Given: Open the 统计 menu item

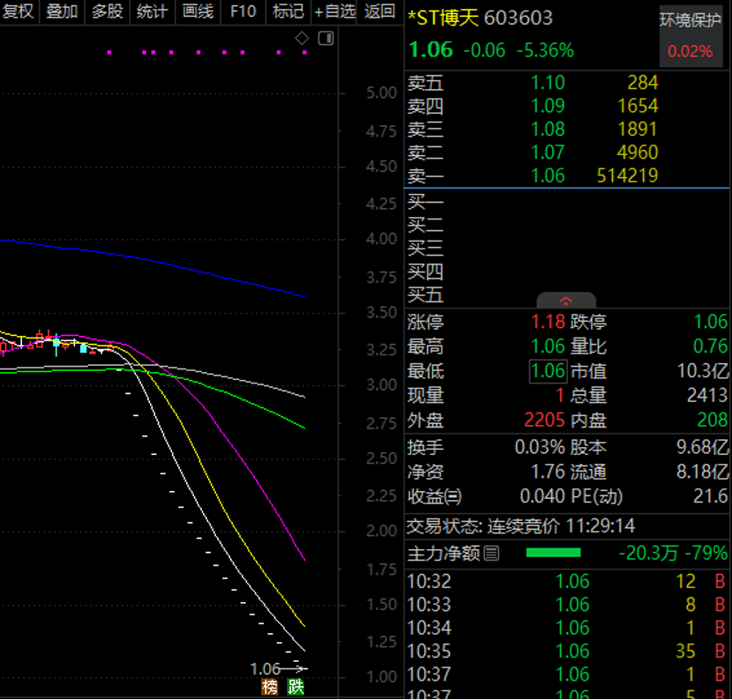Looking at the screenshot, I should [x=153, y=11].
